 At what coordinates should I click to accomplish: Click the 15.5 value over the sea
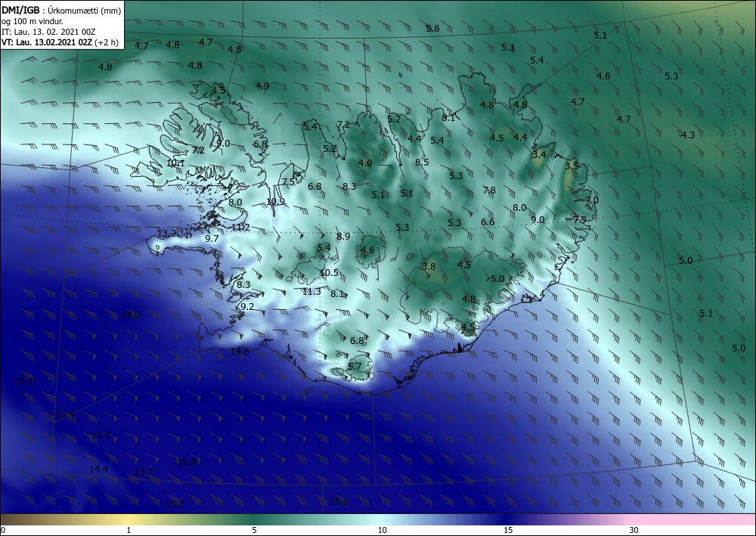click(101, 435)
